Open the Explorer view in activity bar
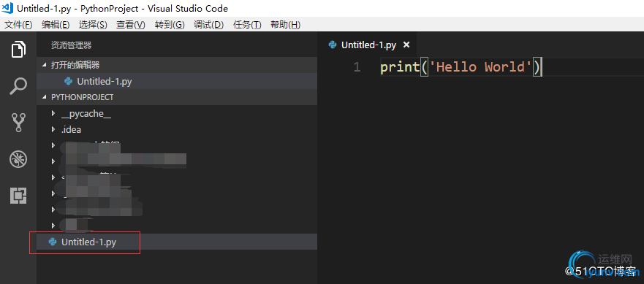The height and width of the screenshot is (284, 644). pos(18,50)
